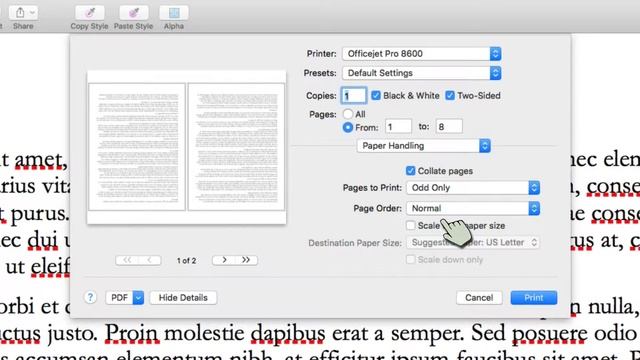Jump to last preview page button

(x=246, y=260)
